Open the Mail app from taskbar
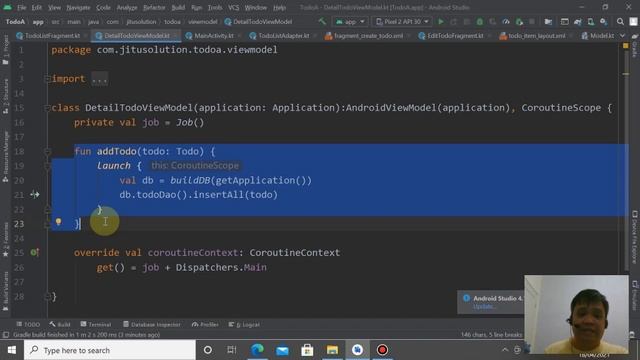This screenshot has height=360, width=640. coord(282,350)
